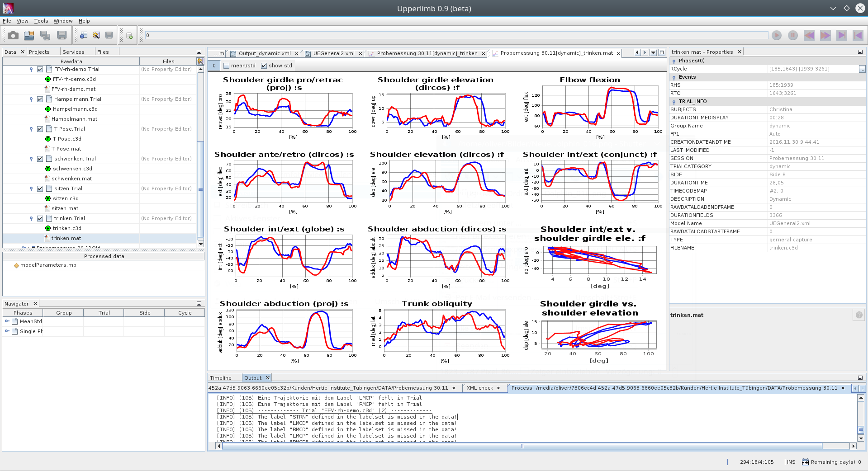Collapse the schwenken.Trial tree node
This screenshot has width=868, height=471.
pyautogui.click(x=31, y=159)
